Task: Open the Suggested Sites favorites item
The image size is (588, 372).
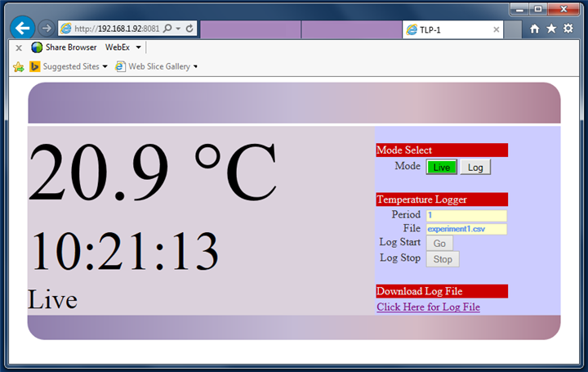Action: click(x=71, y=66)
